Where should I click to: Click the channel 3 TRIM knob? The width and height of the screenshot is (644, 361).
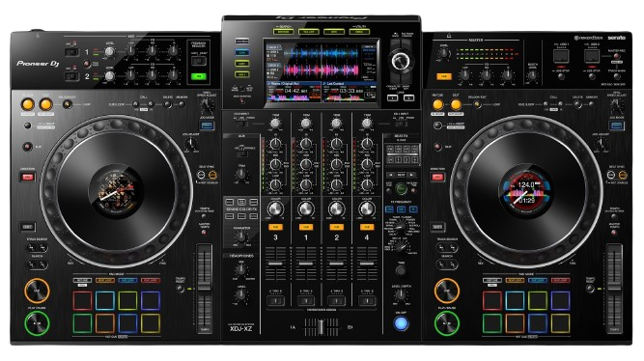275,124
